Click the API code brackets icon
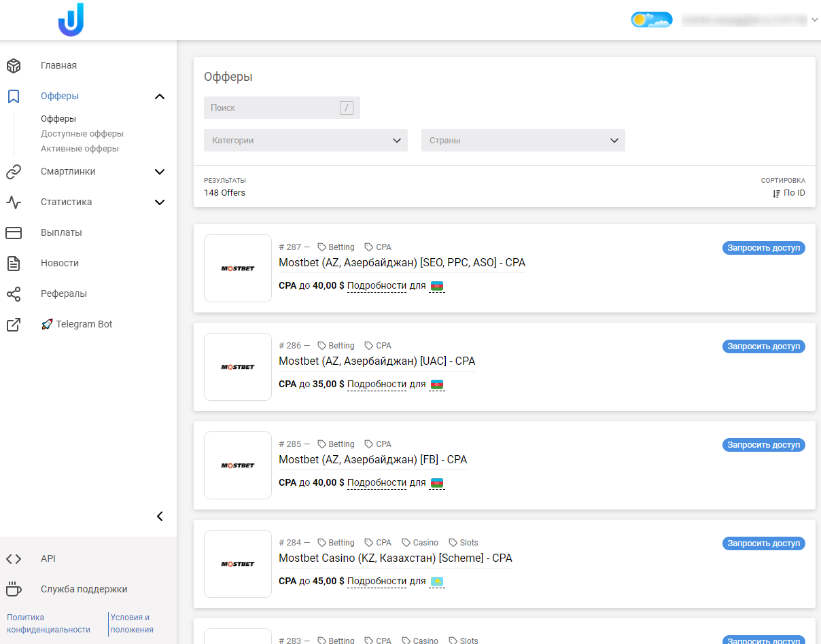The height and width of the screenshot is (644, 821). pyautogui.click(x=14, y=559)
